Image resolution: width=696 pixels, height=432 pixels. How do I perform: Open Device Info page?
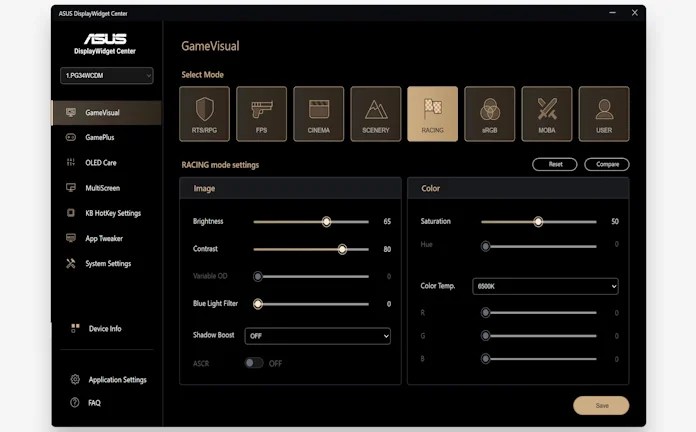pos(105,329)
